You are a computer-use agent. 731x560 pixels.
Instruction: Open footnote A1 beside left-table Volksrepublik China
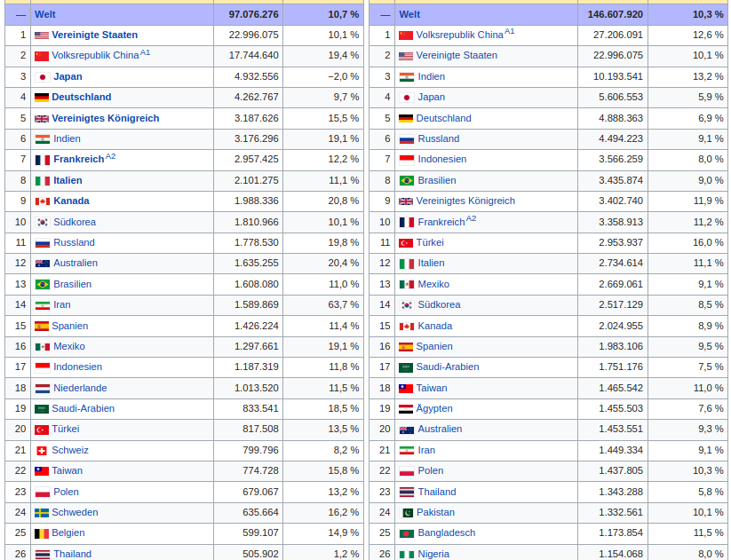(x=146, y=52)
